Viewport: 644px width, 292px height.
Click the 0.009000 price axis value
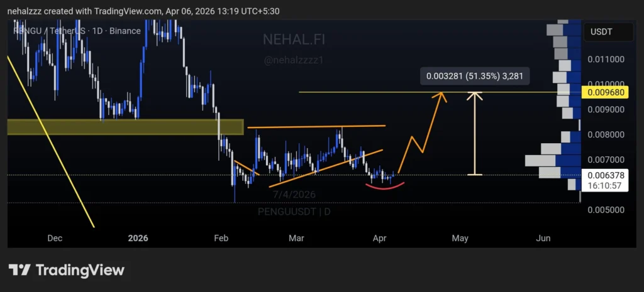coord(606,109)
